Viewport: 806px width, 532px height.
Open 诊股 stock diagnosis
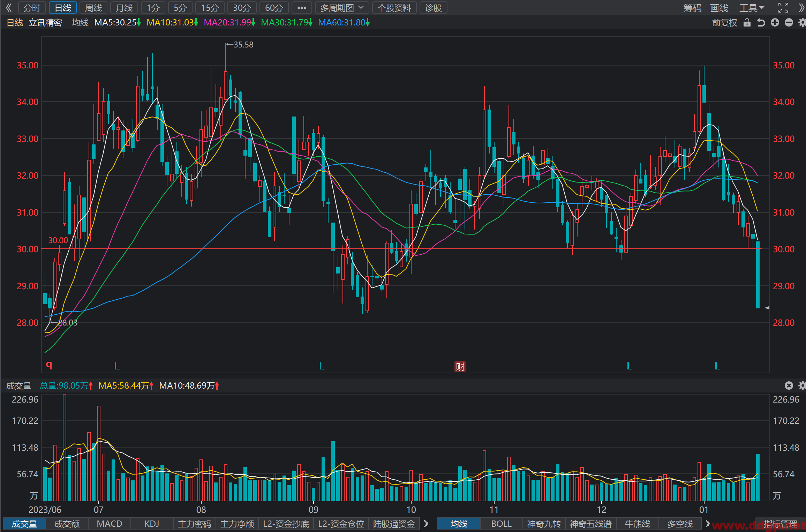434,8
